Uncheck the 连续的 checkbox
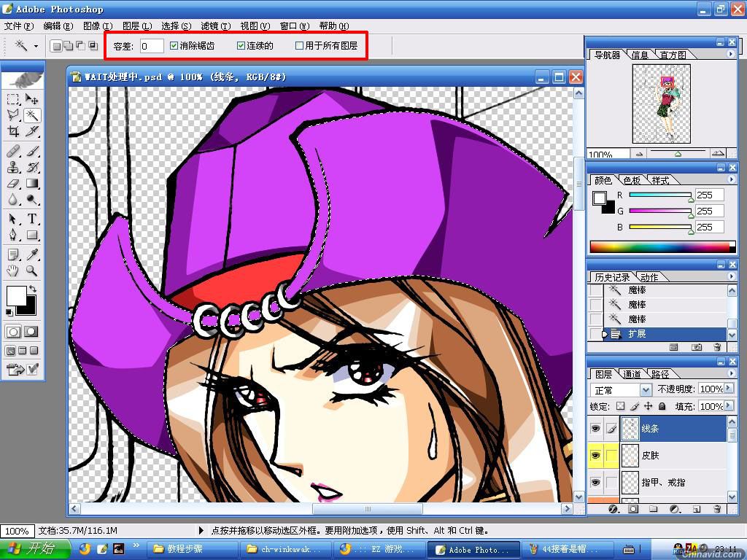Screen dimensions: 747x560 (241, 46)
